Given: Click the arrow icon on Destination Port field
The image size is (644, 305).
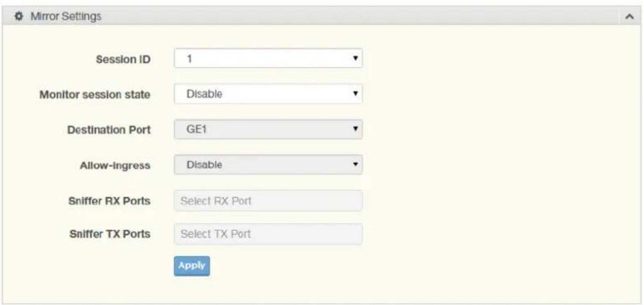Looking at the screenshot, I should (x=355, y=129).
